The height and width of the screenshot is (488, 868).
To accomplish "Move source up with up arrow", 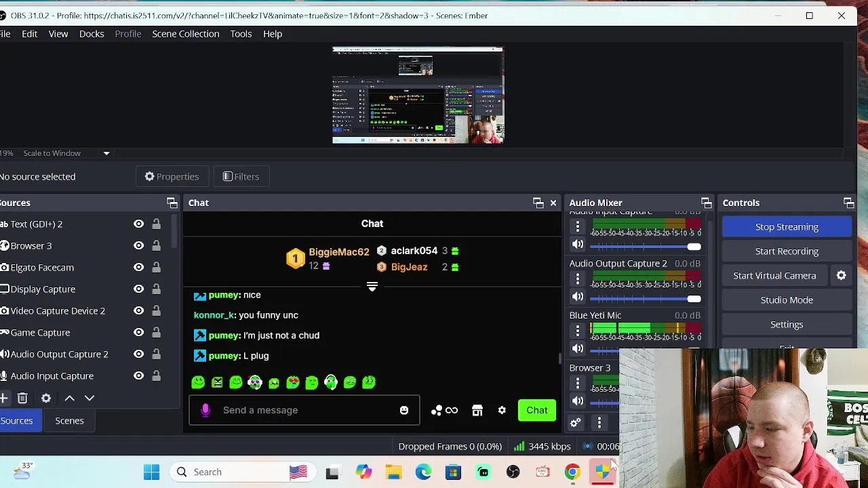I will (x=69, y=398).
